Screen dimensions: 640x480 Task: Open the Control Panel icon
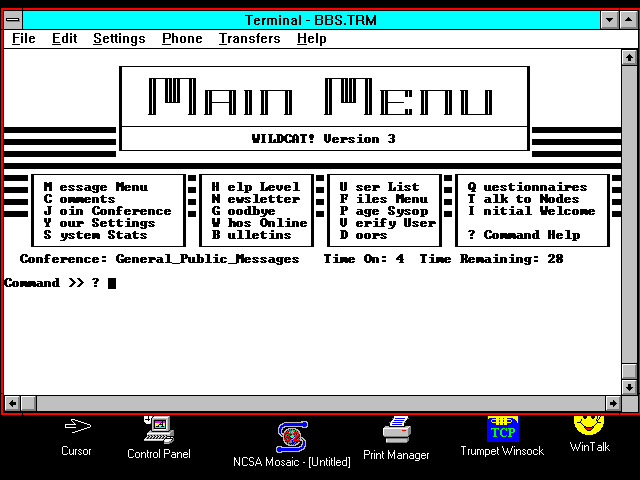[158, 430]
